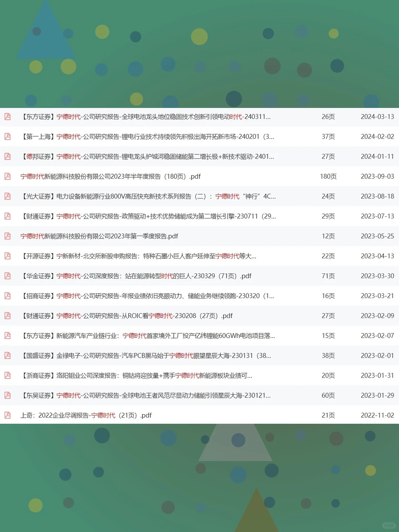Click PDF icon beside 开源证券 宁新新材 report
The image size is (399, 532).
click(x=7, y=256)
